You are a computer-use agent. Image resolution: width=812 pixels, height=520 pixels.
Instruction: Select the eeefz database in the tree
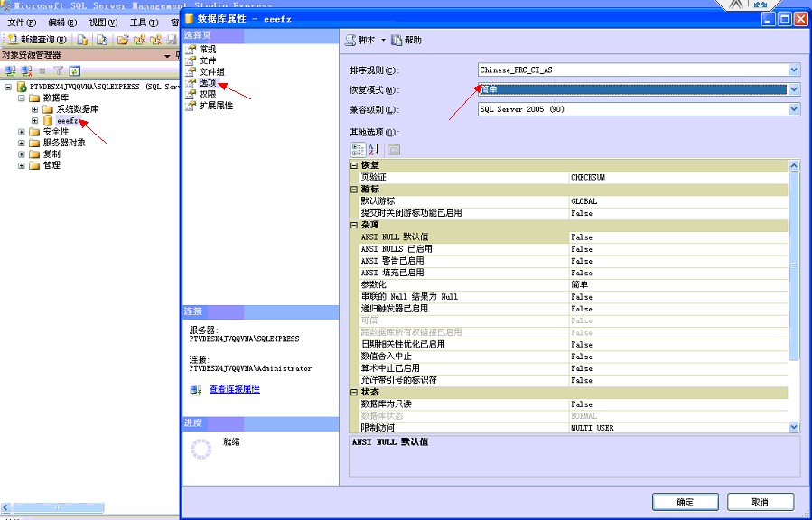[x=68, y=121]
